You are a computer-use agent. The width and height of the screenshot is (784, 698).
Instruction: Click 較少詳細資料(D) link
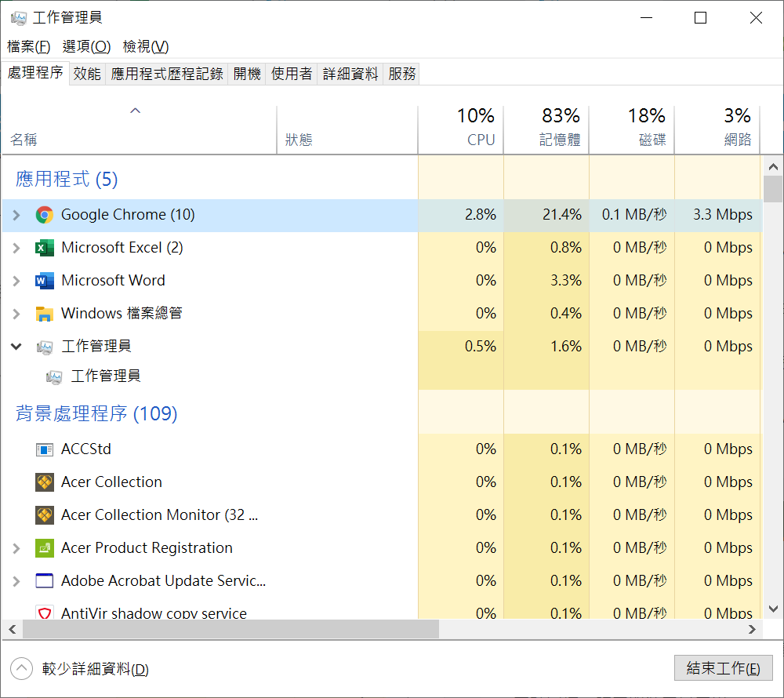pos(96,669)
